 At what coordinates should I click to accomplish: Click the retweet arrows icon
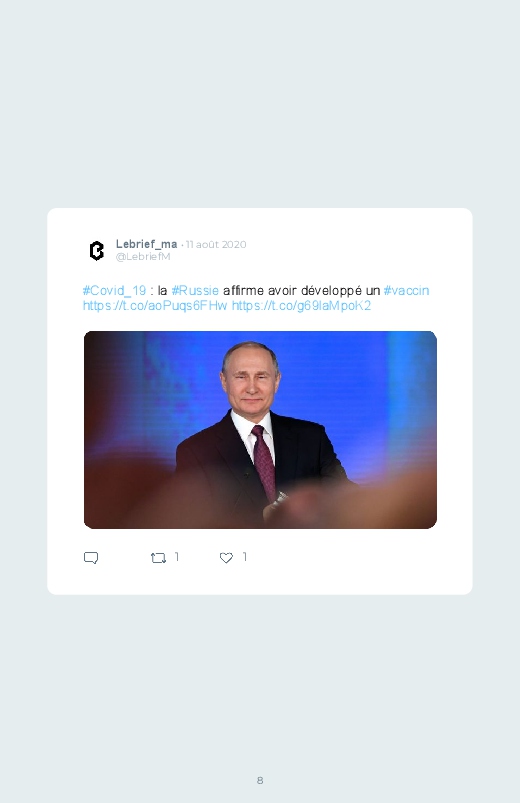click(158, 558)
